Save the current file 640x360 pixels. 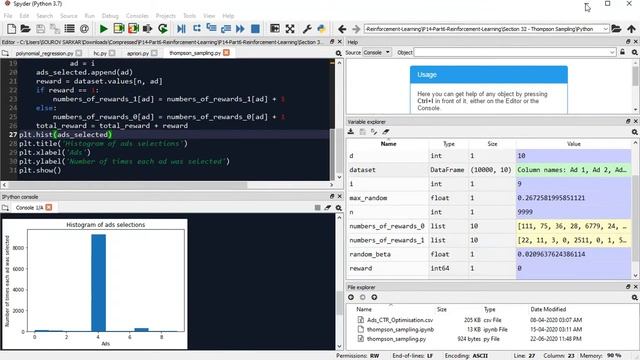40,29
